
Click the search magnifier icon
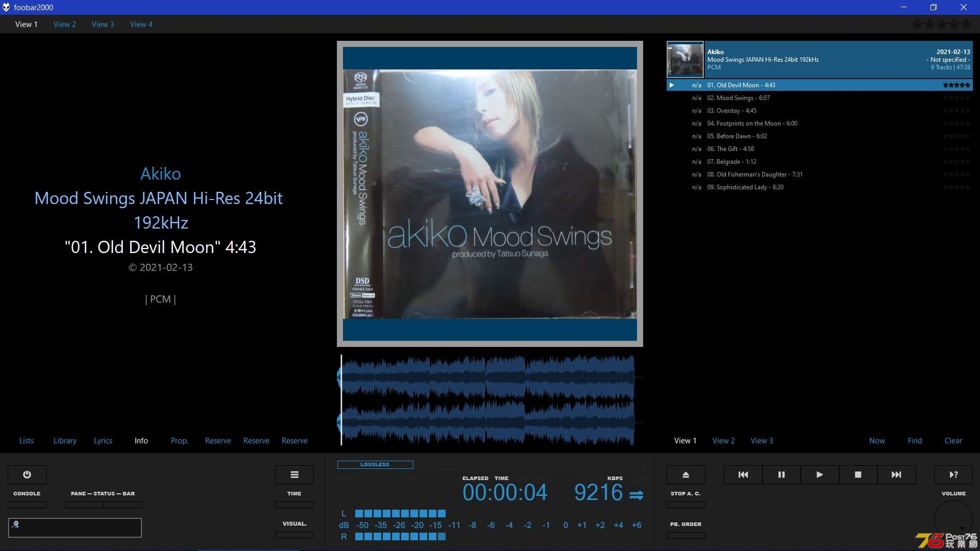pos(15,524)
